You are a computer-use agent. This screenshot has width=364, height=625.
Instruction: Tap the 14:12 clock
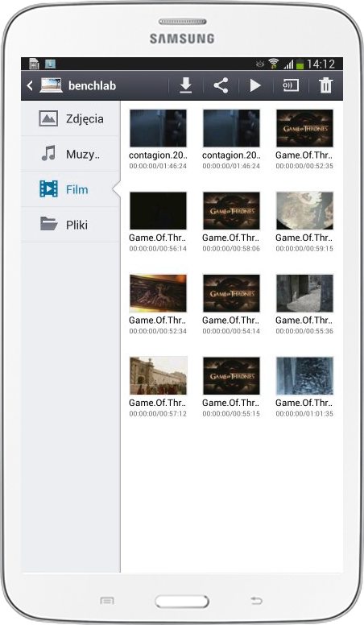(321, 64)
